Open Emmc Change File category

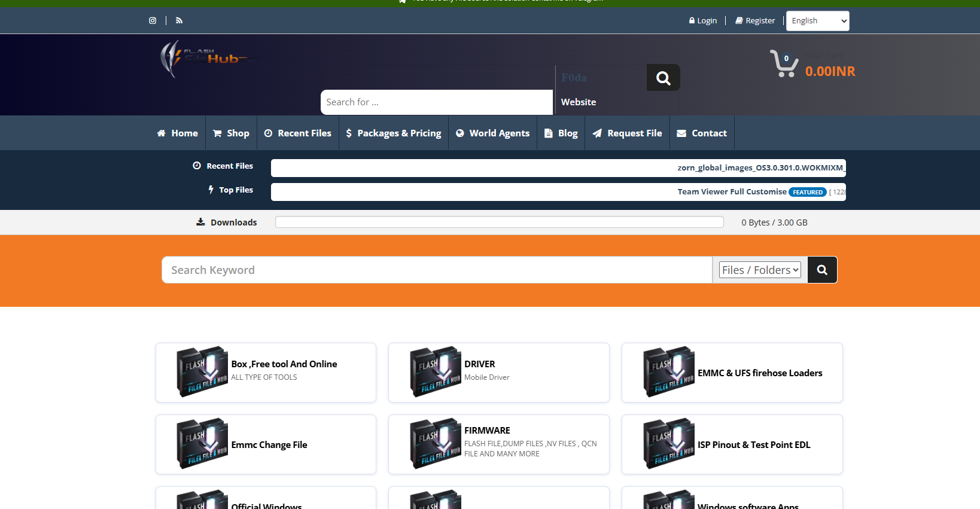269,444
